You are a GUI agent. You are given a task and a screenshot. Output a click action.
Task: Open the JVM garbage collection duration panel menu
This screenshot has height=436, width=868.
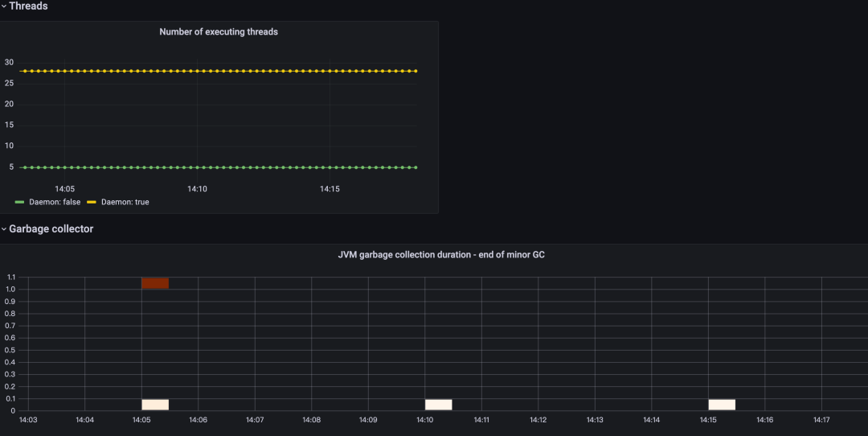(x=442, y=255)
